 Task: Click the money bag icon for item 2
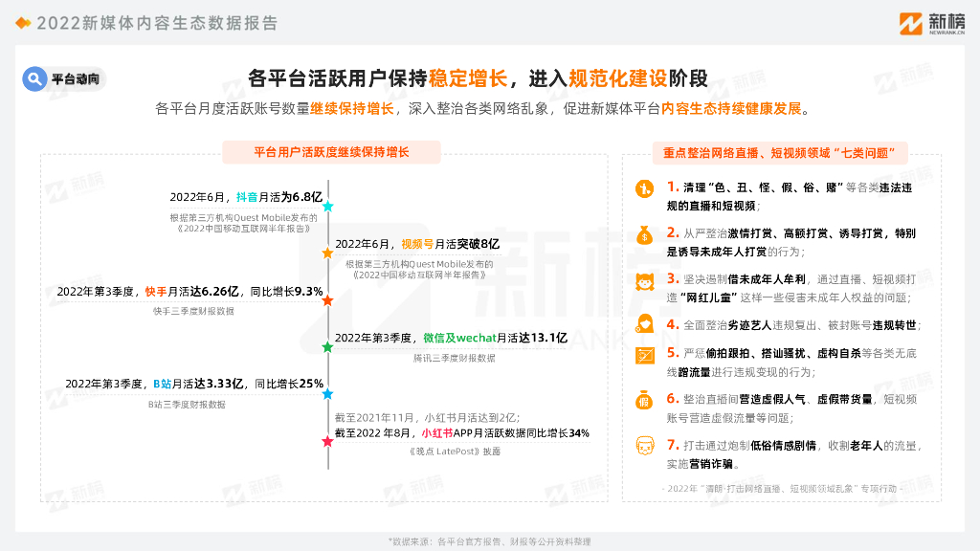click(x=645, y=234)
